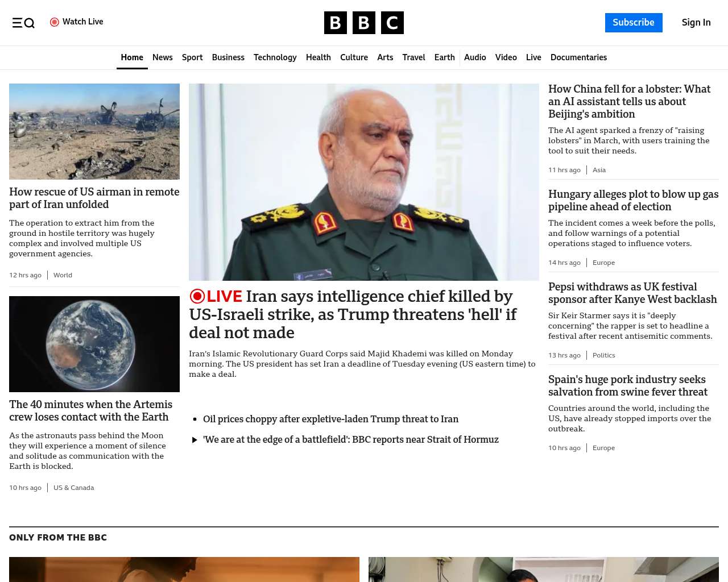Click the Subscribe button

(x=634, y=23)
